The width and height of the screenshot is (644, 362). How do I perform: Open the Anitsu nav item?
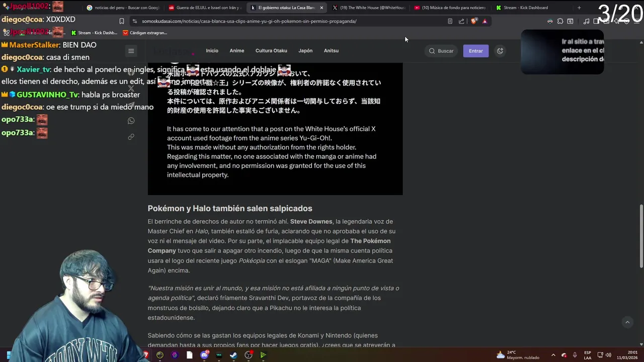[x=331, y=51]
